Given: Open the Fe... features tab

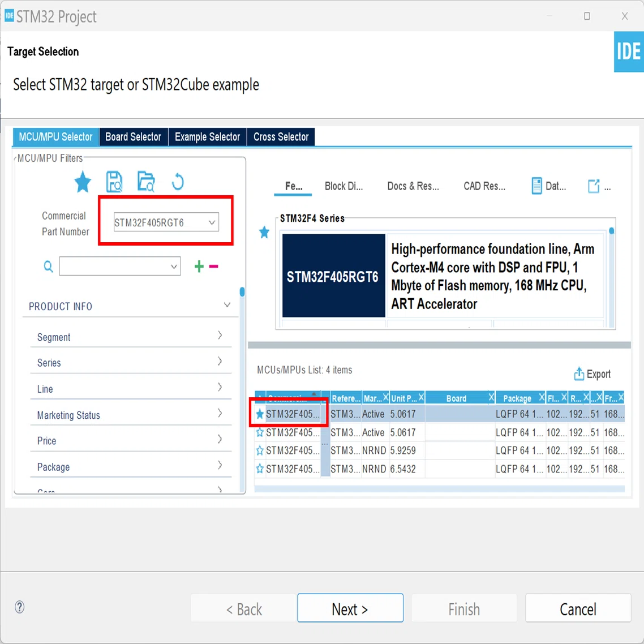Looking at the screenshot, I should click(x=293, y=186).
